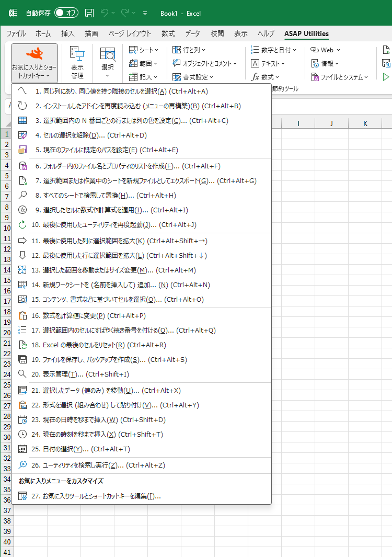Switch to the ホーム ribbon tab
This screenshot has width=392, height=557.
(x=43, y=34)
